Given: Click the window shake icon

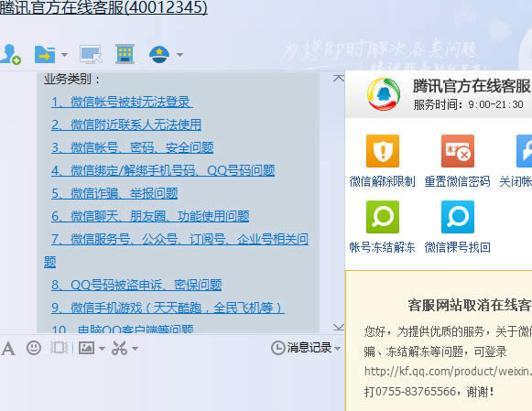Looking at the screenshot, I should pos(59,348).
